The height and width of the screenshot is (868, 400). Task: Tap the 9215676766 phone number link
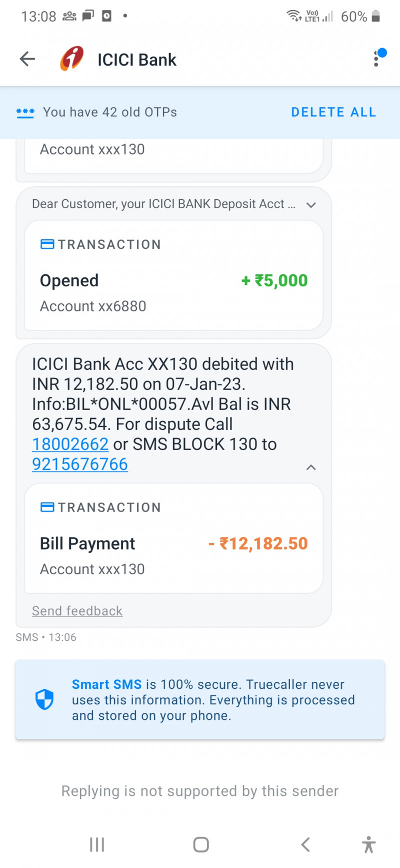click(x=80, y=465)
